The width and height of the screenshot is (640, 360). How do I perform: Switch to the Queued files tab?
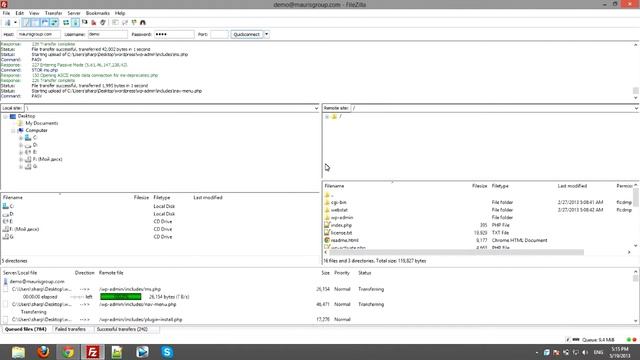(26, 329)
